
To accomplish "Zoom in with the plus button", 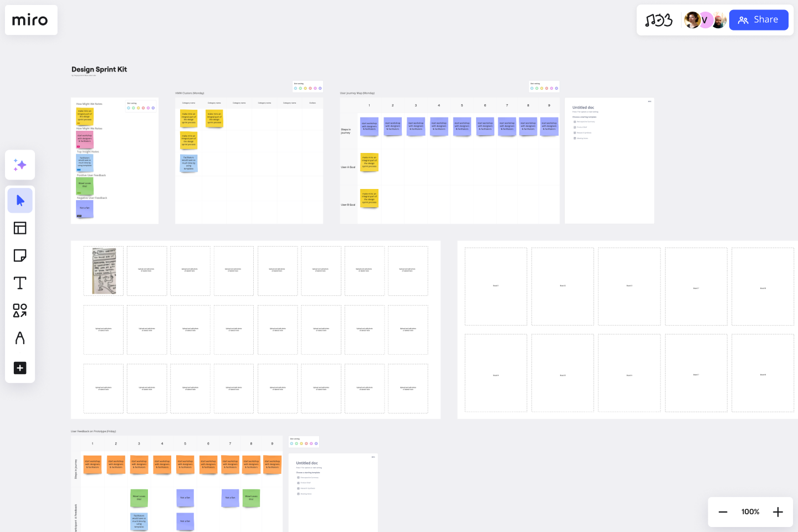I will tap(778, 511).
